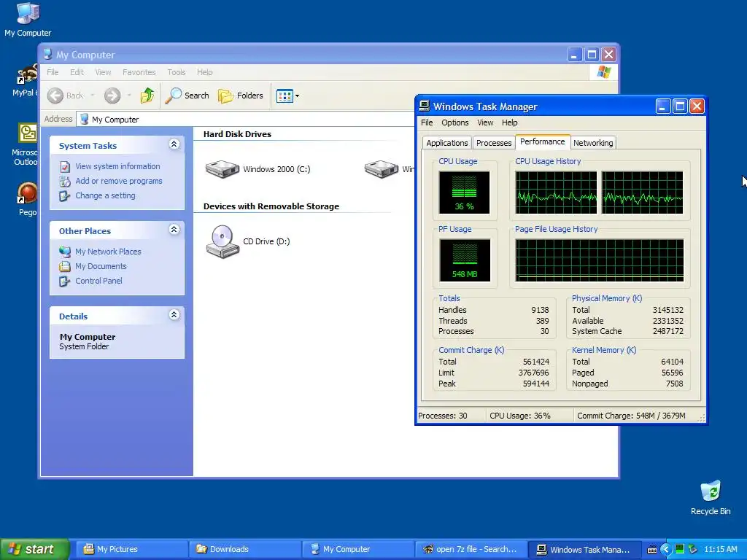Open Task Manager File menu
747x560 pixels.
click(x=427, y=122)
